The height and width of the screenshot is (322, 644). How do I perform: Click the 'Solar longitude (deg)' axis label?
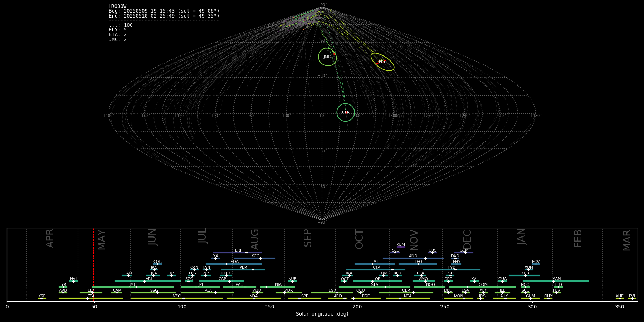322,314
